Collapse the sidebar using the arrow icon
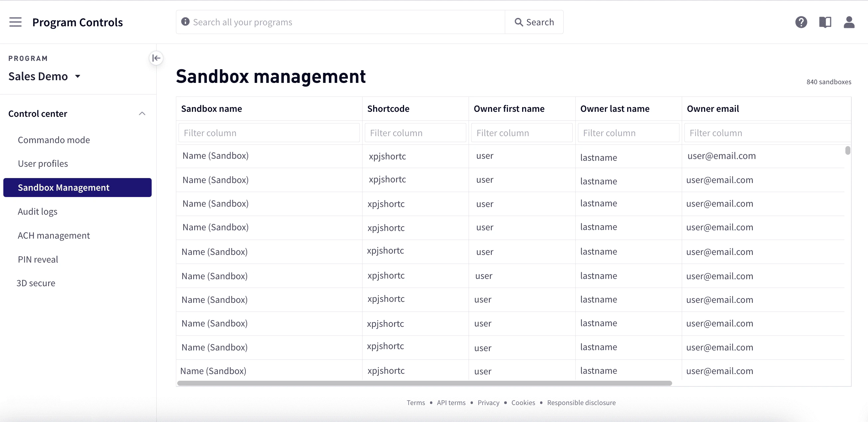Viewport: 868px width, 422px height. pyautogui.click(x=156, y=58)
